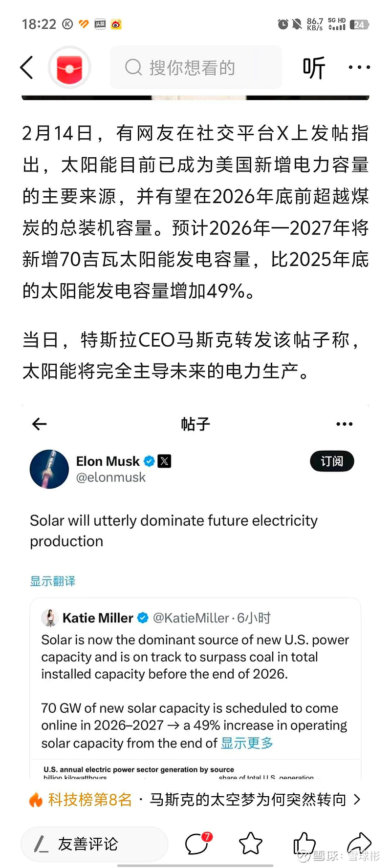
Task: Open the 友善评论 comment input box
Action: pyautogui.click(x=94, y=844)
